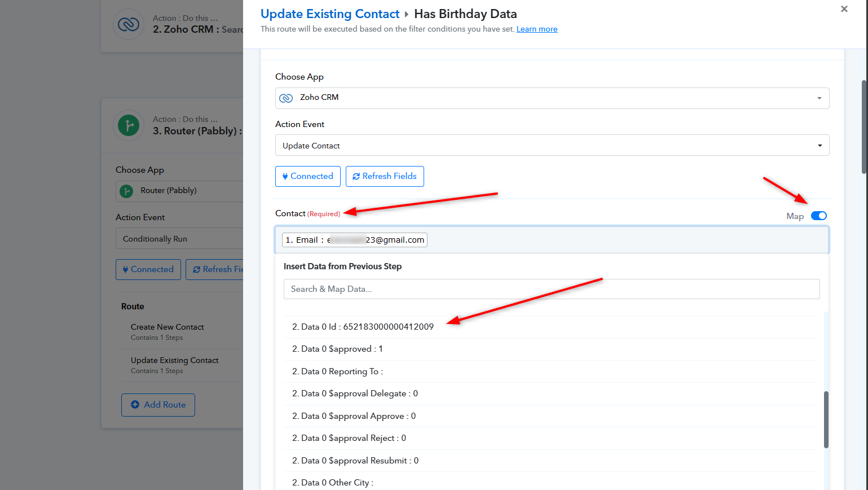Select '2. Data 0 $approval Resubmit : 0'
This screenshot has width=868, height=490.
[x=549, y=461]
